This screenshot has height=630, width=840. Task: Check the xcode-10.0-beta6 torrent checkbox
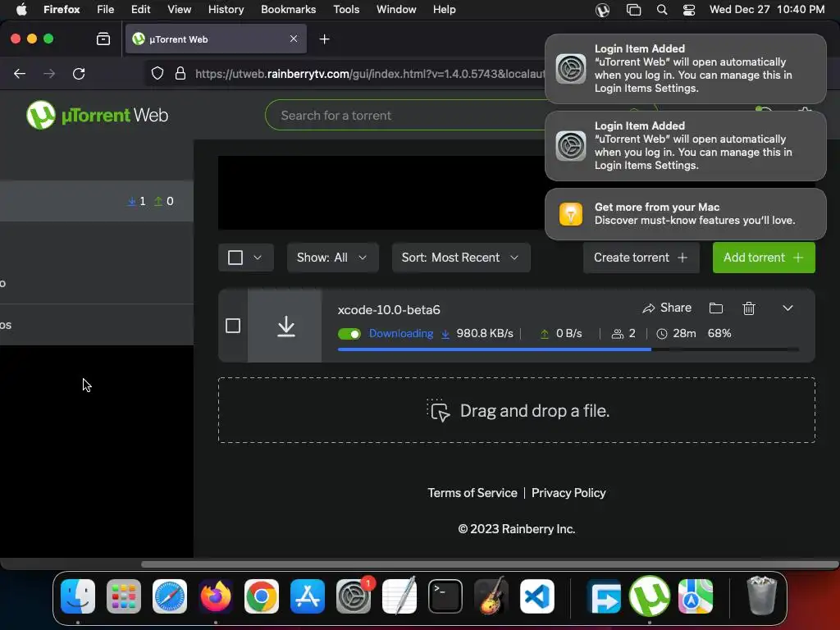tap(233, 326)
